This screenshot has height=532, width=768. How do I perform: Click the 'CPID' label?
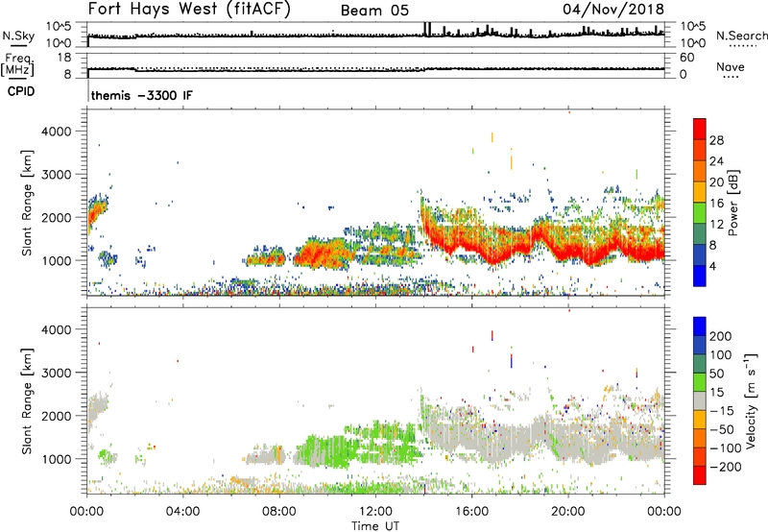21,91
